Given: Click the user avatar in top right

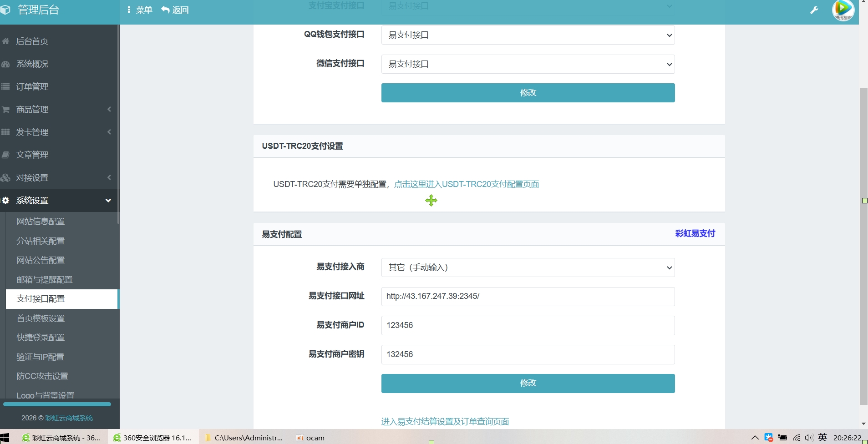Looking at the screenshot, I should click(843, 10).
